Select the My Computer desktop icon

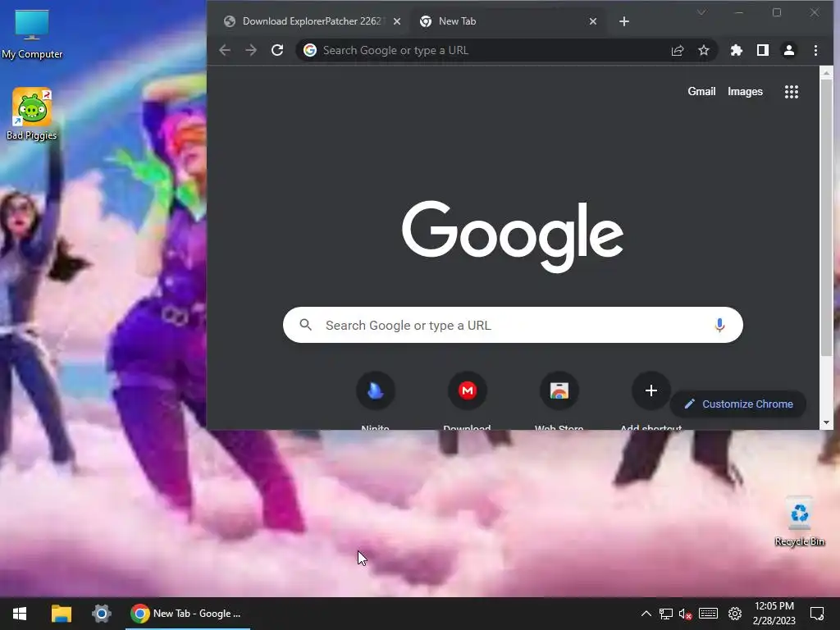[x=32, y=34]
